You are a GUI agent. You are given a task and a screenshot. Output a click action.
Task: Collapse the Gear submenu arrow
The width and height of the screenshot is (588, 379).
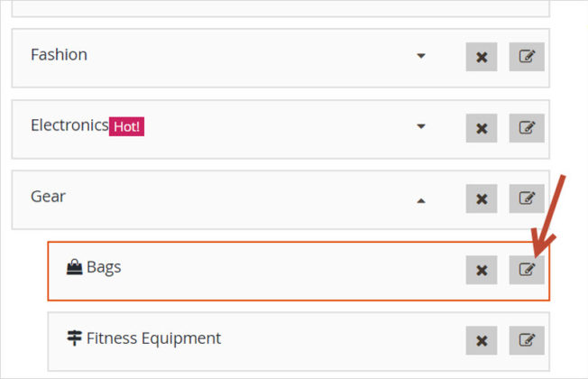point(421,200)
